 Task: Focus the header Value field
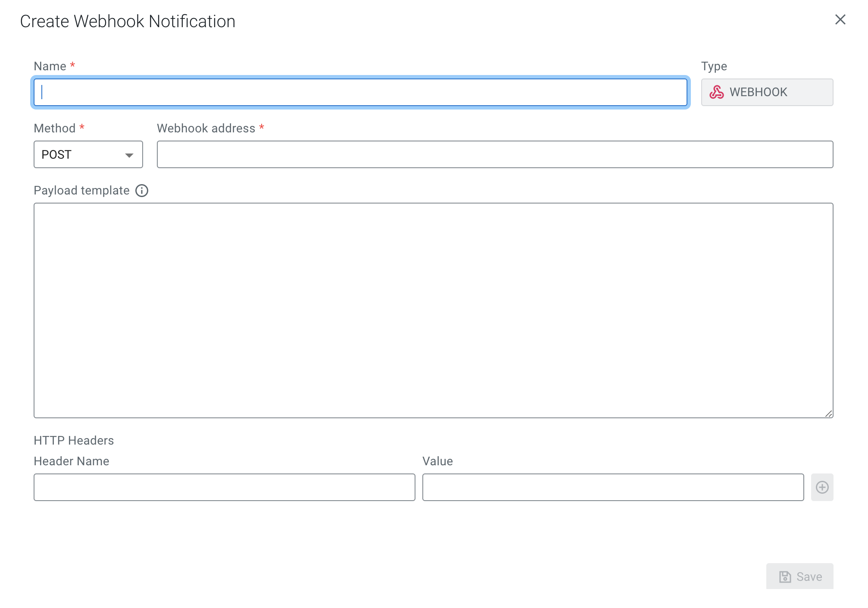pos(613,487)
